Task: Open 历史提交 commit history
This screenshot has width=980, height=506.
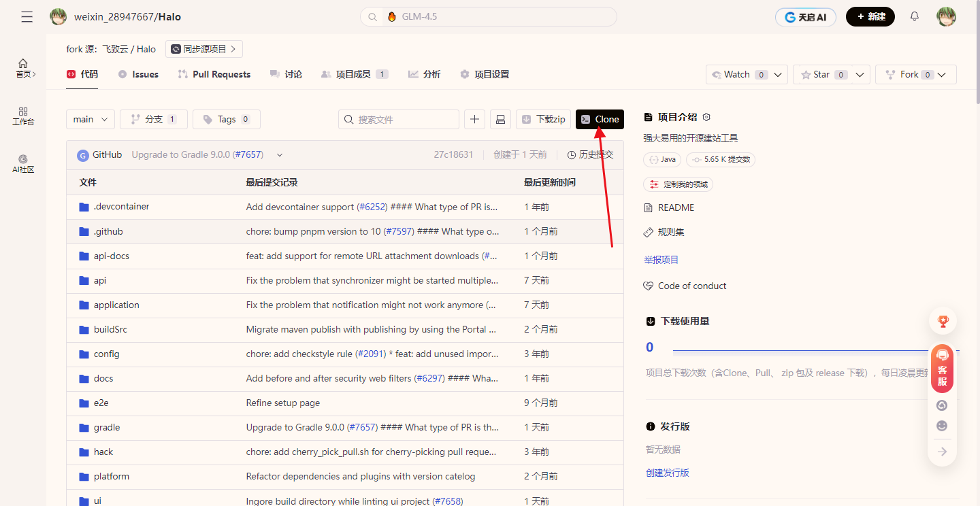Action: point(590,155)
